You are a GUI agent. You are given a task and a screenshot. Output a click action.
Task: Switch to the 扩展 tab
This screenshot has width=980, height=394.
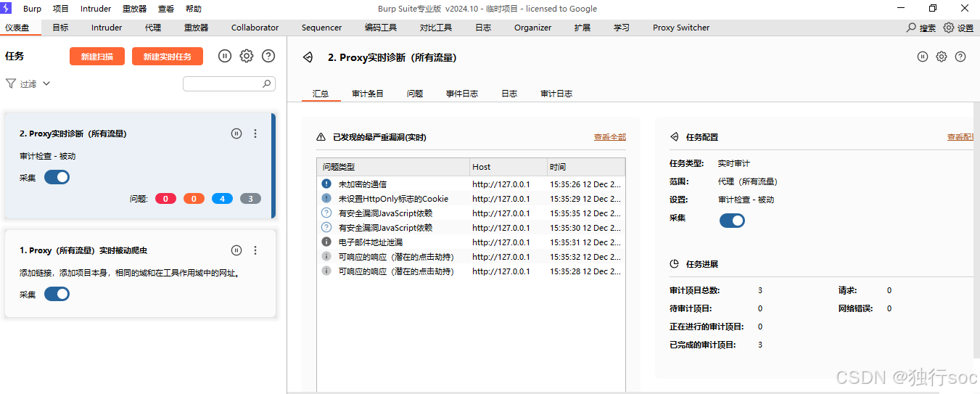[582, 28]
